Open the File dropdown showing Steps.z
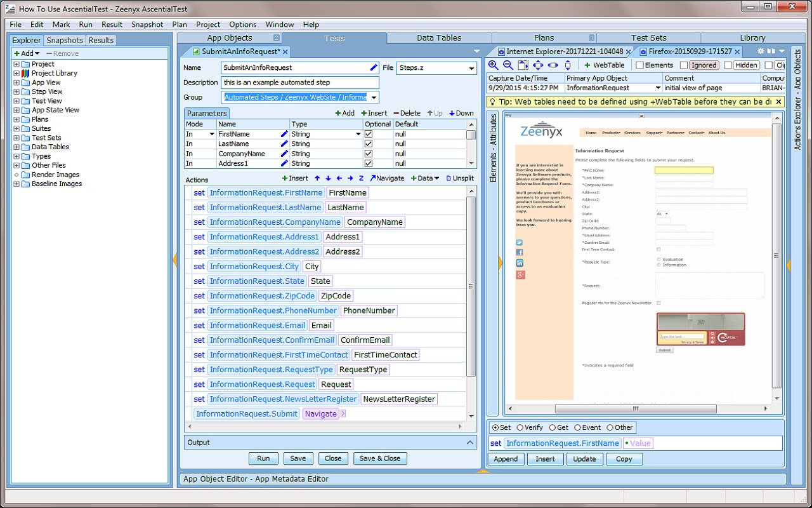 [471, 68]
